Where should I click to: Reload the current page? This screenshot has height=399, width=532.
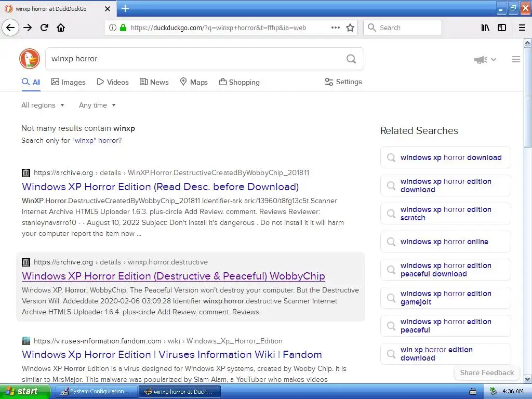tap(44, 28)
